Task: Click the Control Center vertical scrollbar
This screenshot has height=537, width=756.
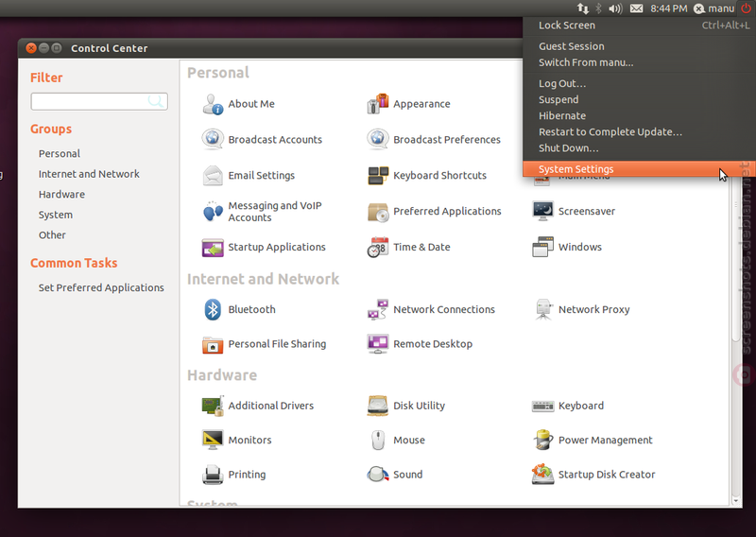Action: coord(736,261)
